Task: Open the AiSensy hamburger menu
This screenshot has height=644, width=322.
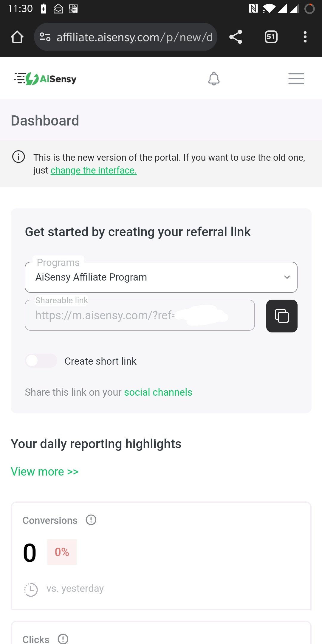Action: point(296,78)
